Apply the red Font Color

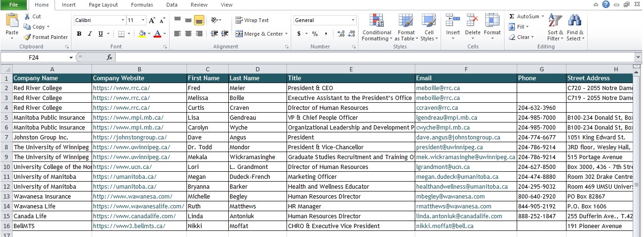click(x=157, y=34)
